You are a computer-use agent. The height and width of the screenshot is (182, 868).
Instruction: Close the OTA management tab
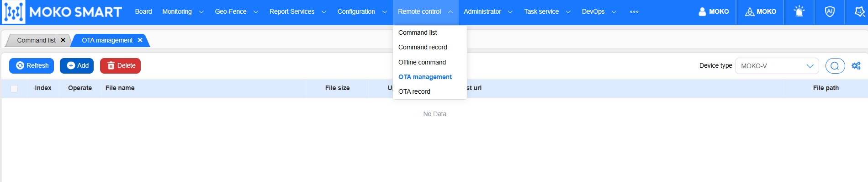coord(140,40)
